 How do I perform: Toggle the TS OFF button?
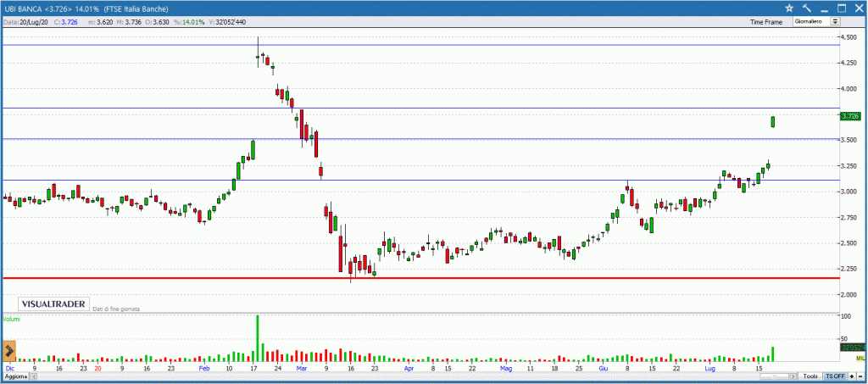835,376
